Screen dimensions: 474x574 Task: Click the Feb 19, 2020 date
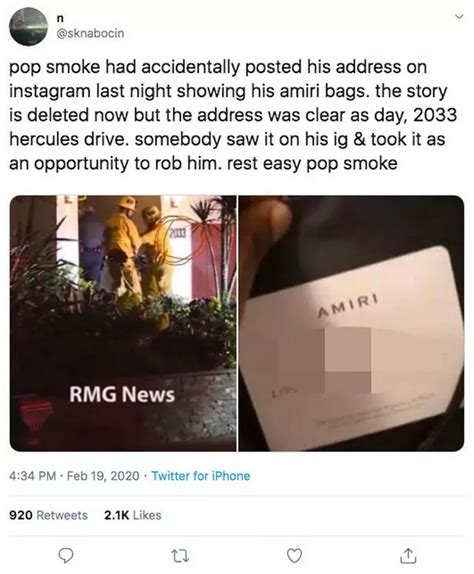point(104,476)
